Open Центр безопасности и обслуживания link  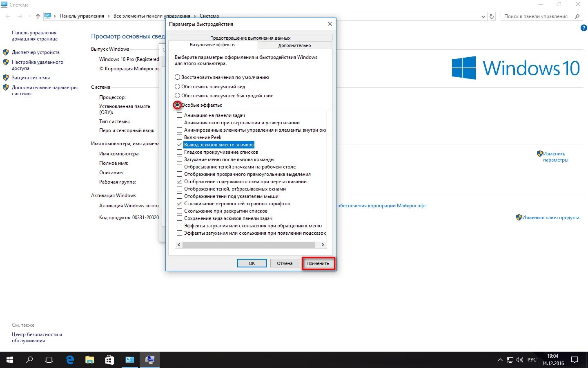37,337
